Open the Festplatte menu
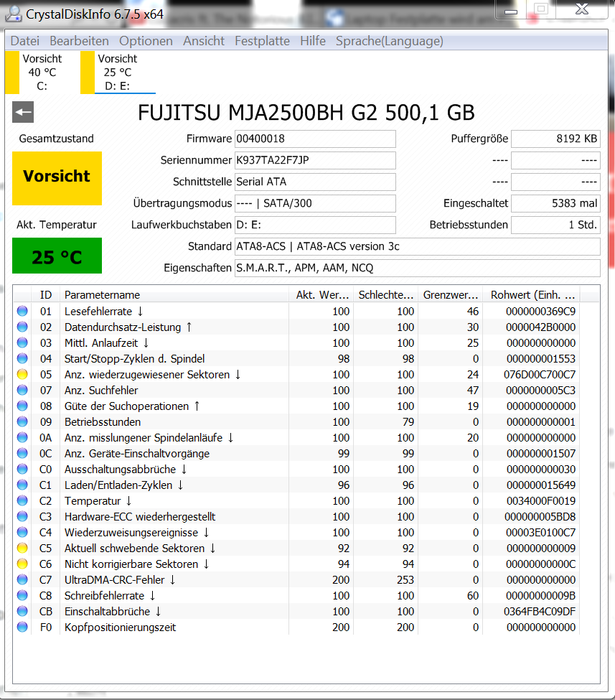 point(263,41)
